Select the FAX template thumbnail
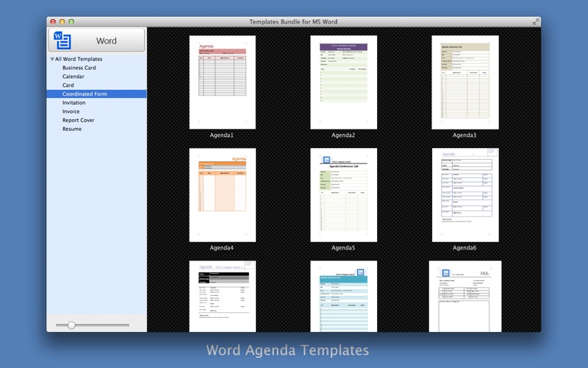This screenshot has height=368, width=588. tap(465, 297)
